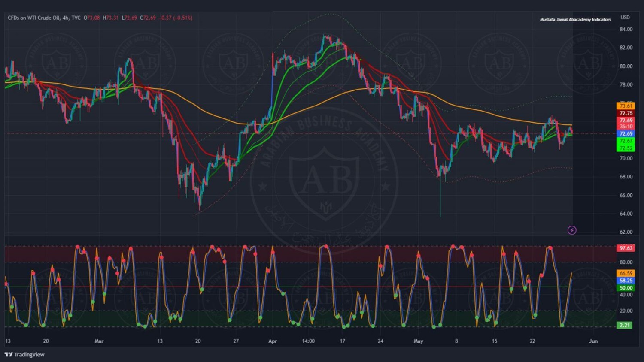Click the 14:00 label on time axis
This screenshot has height=362, width=644.
coord(308,341)
